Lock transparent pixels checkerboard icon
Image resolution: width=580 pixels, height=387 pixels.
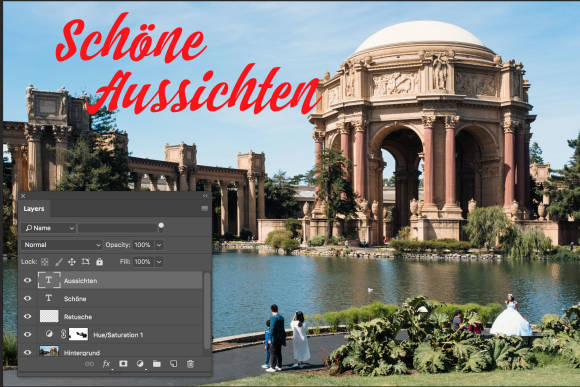[45, 262]
